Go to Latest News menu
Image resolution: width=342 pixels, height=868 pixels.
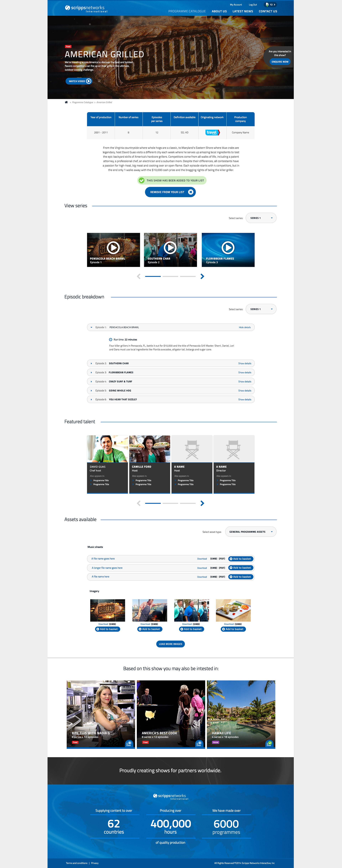click(x=243, y=11)
